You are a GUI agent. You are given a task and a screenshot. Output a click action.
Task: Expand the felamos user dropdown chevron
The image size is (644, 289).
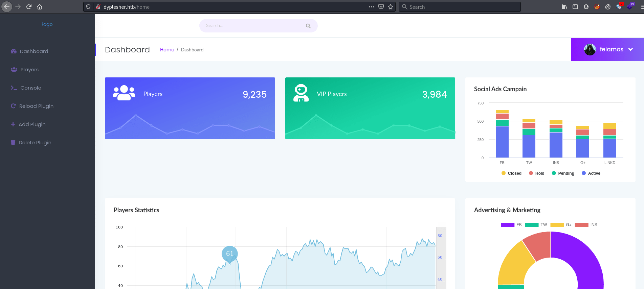[631, 49]
